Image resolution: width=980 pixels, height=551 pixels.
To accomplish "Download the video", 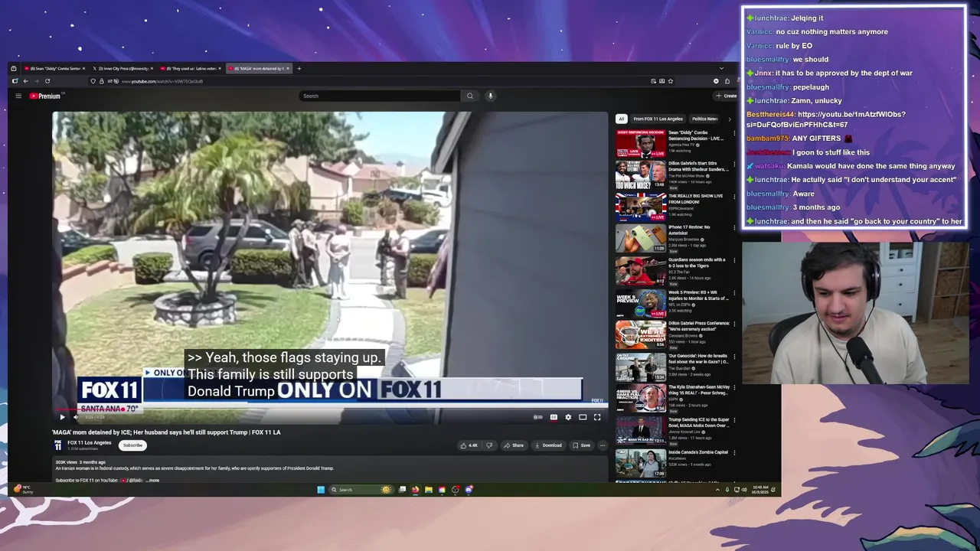I will [548, 445].
